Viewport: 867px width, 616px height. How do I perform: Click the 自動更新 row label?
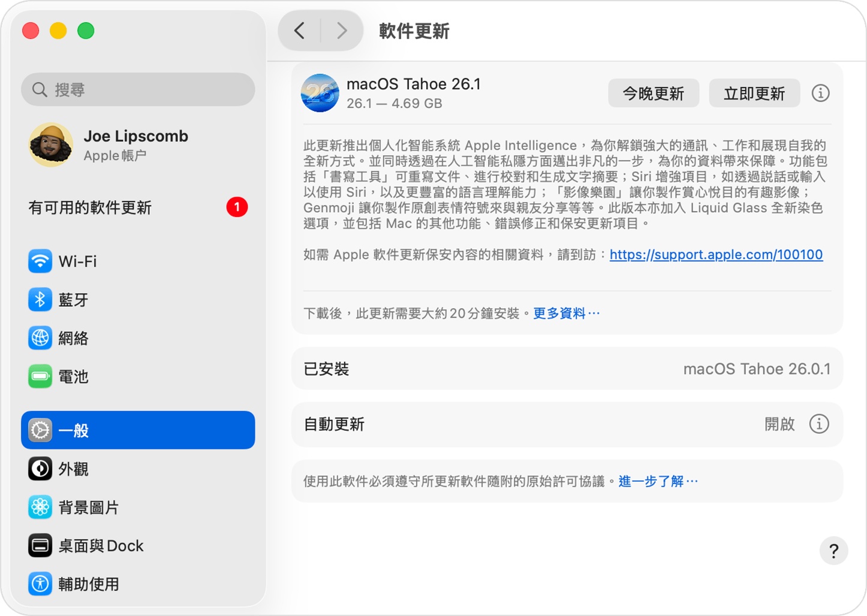334,424
